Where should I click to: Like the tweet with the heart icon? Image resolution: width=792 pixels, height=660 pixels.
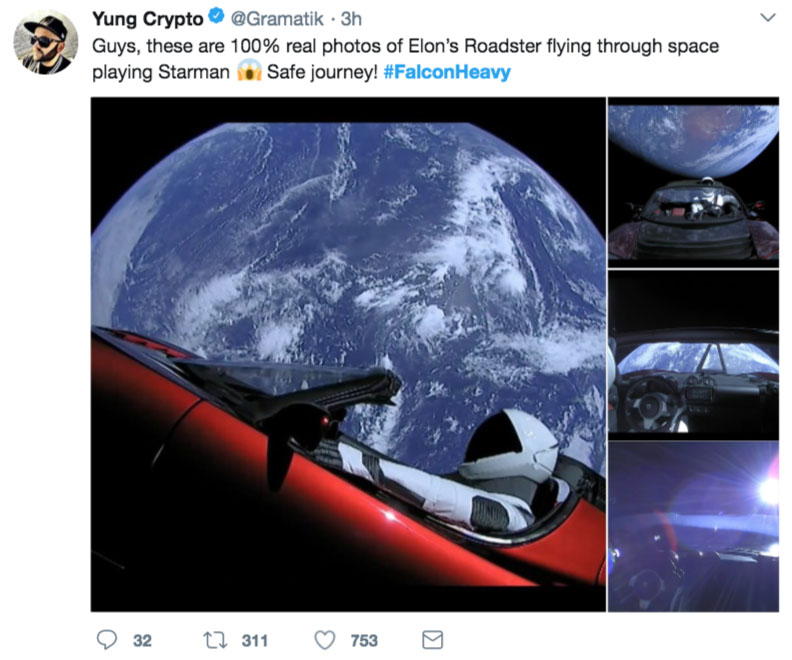click(324, 639)
